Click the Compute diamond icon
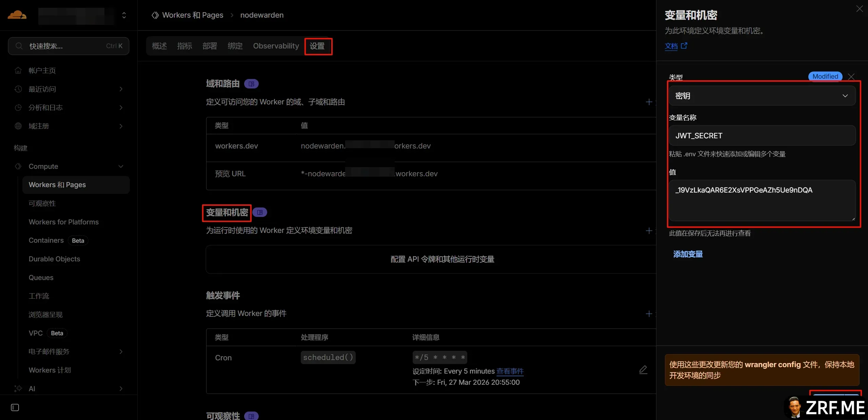 (x=18, y=166)
